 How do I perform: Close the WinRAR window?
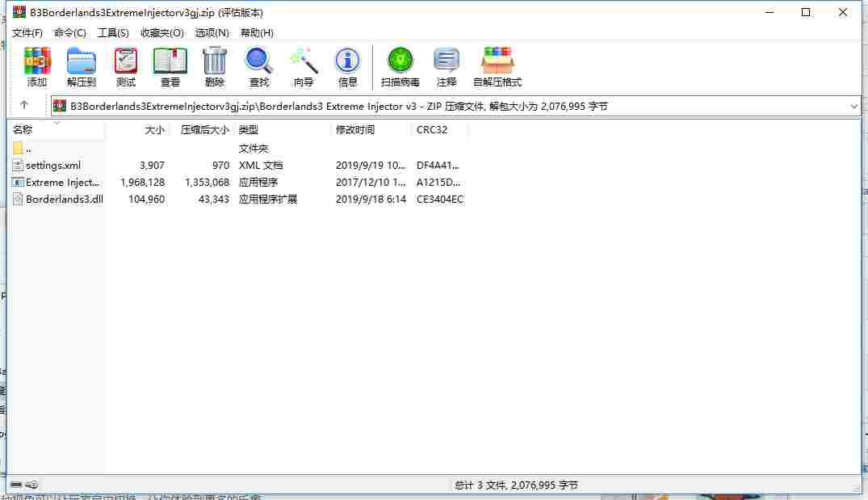click(x=842, y=12)
